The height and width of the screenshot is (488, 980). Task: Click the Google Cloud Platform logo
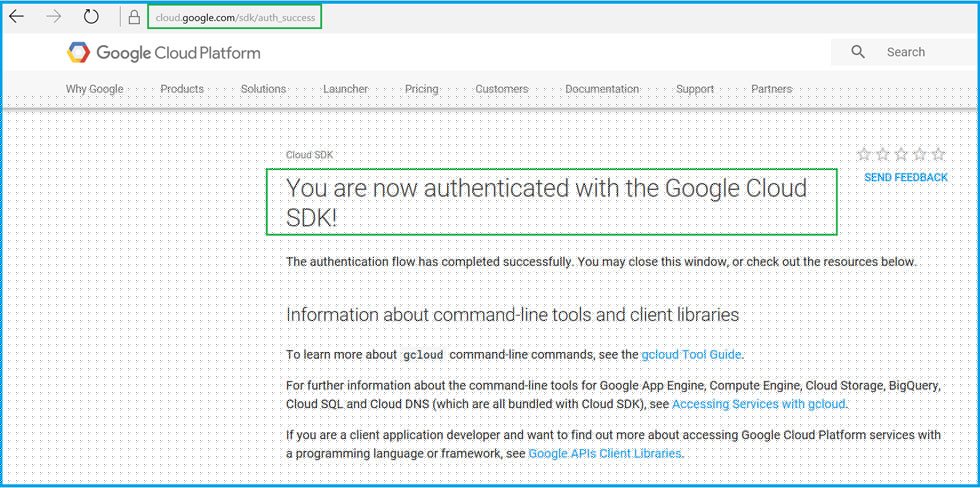tap(163, 52)
